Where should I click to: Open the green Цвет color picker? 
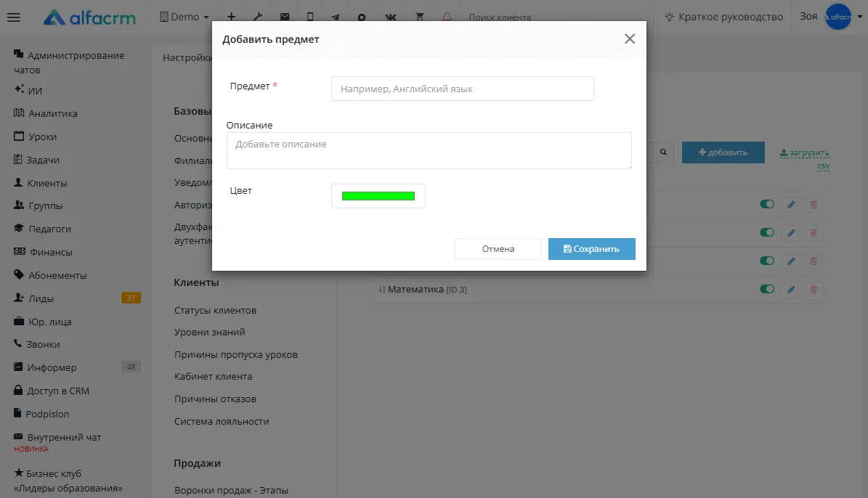pyautogui.click(x=378, y=196)
